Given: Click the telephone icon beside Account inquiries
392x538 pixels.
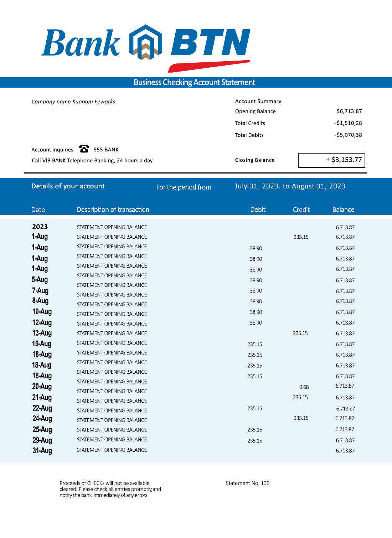Looking at the screenshot, I should (84, 149).
